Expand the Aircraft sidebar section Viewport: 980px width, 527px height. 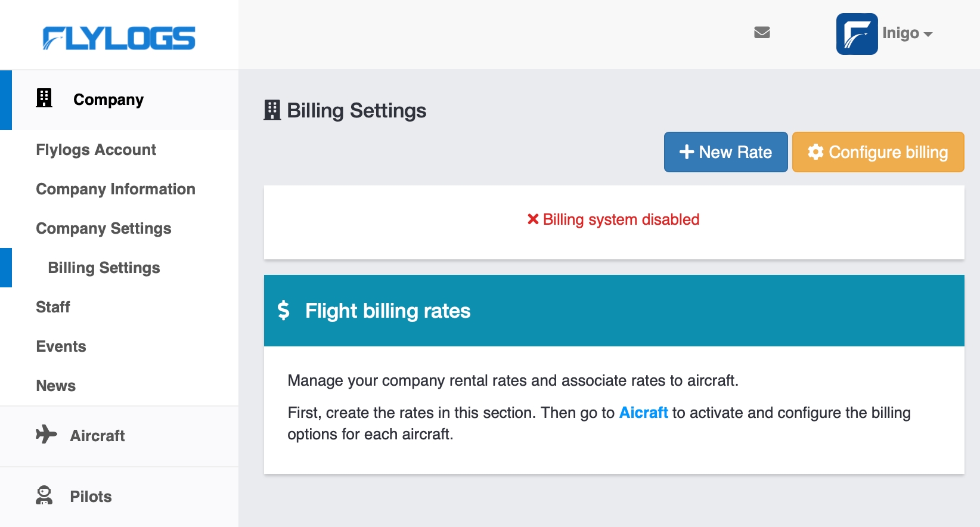tap(98, 436)
